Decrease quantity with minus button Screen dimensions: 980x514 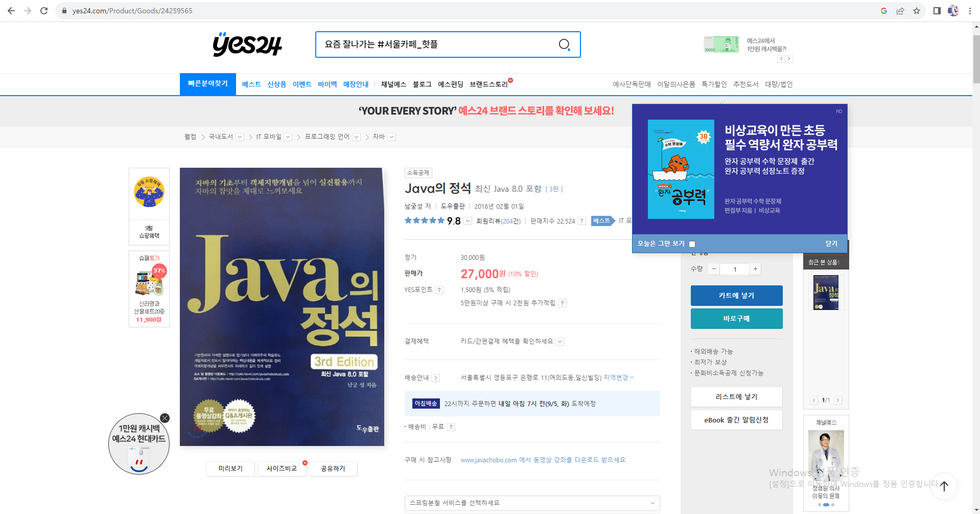click(714, 269)
